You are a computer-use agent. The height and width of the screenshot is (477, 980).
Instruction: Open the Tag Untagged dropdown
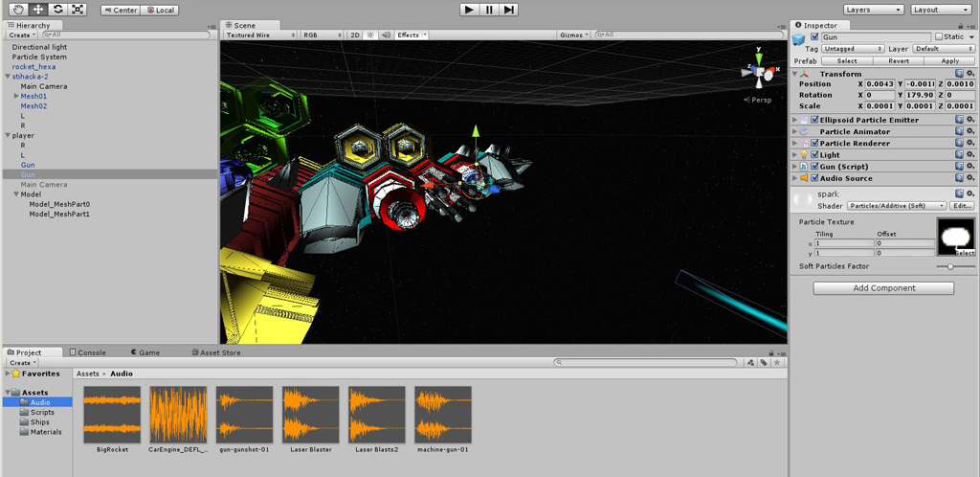(x=853, y=48)
